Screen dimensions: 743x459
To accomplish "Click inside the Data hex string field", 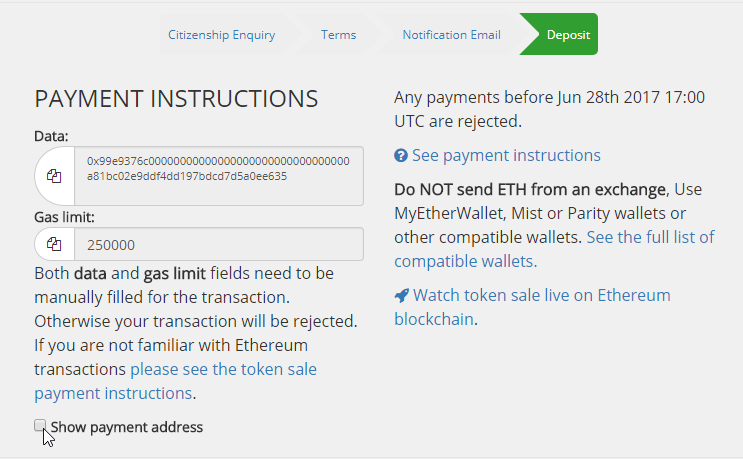I will (x=219, y=176).
